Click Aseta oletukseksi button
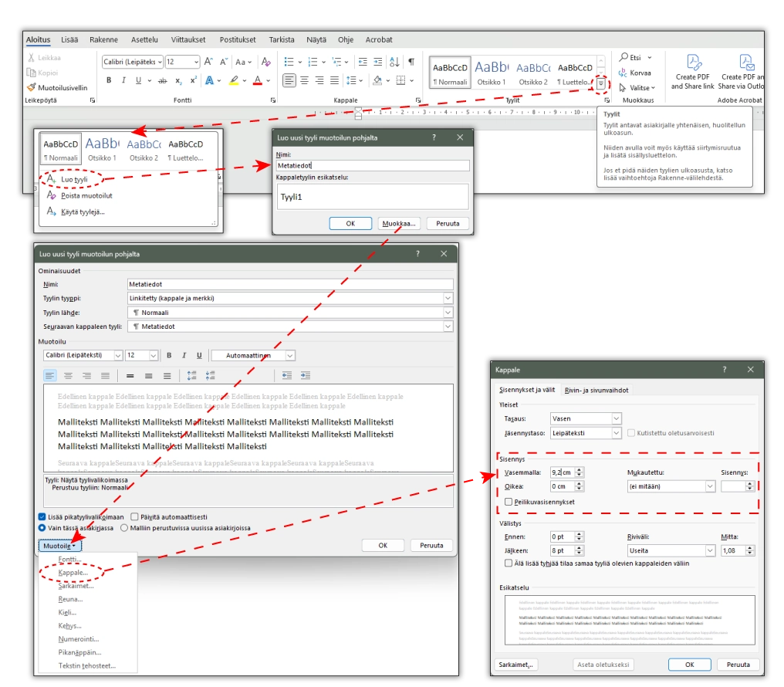Screen dimensions: 784x687 click(603, 665)
